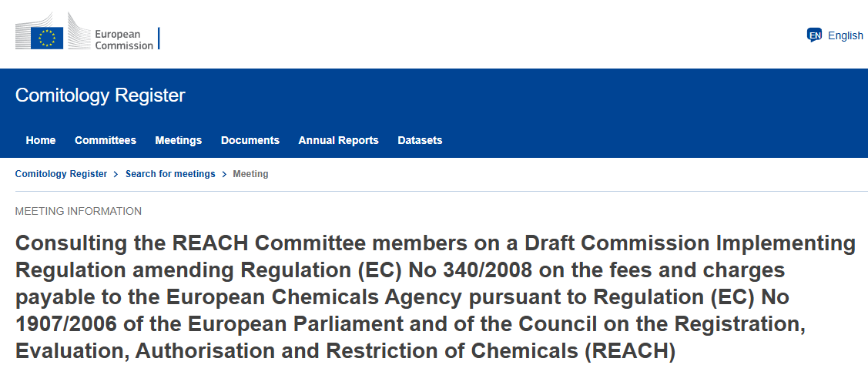Click the Comitology Register site title

click(100, 95)
